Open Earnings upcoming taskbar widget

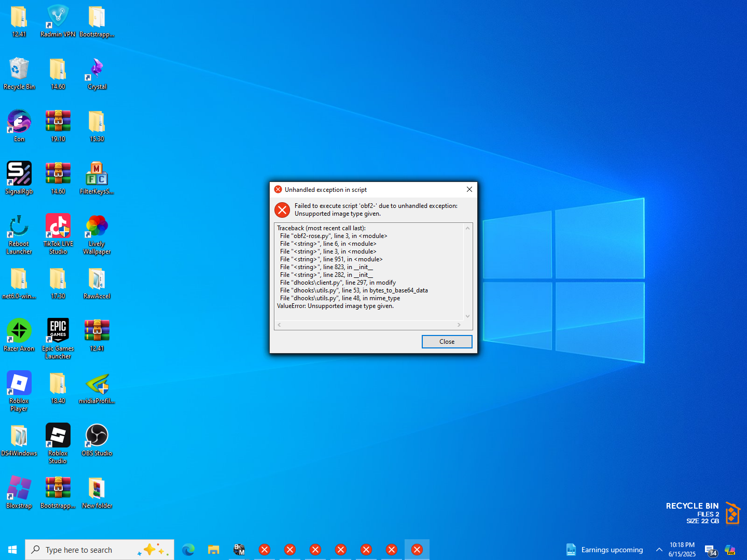tap(604, 550)
